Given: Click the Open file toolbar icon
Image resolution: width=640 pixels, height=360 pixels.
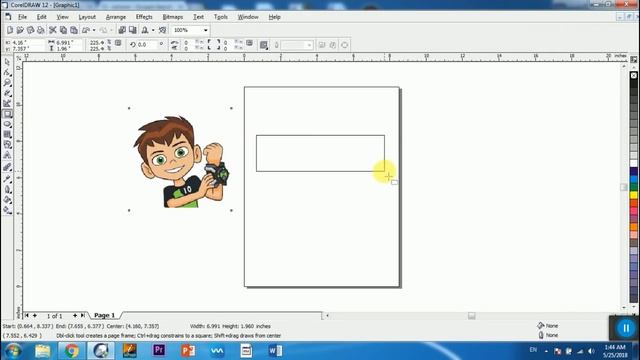Looking at the screenshot, I should 20,30.
